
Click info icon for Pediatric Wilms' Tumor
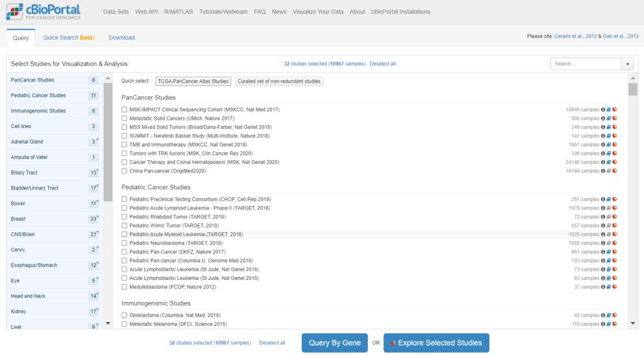pyautogui.click(x=603, y=226)
